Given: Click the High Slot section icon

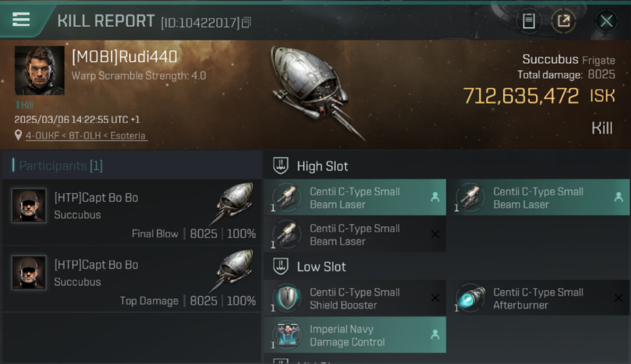Looking at the screenshot, I should (x=280, y=166).
